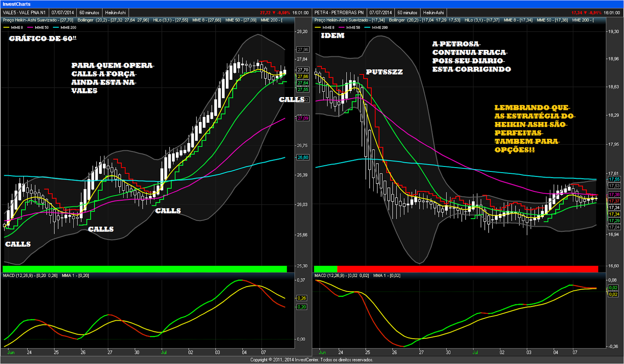Click the MME 50 legend in VALE5 chart
Screen dimensions: 624x364
38,28
